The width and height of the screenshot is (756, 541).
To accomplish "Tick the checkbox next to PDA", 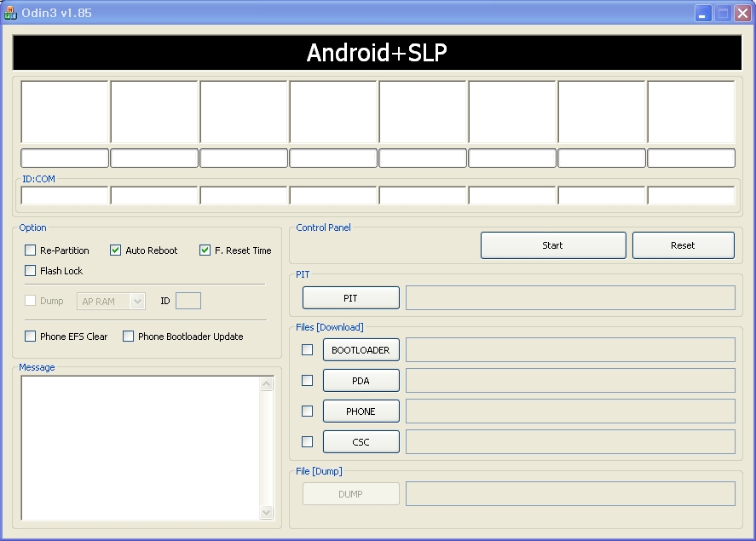I will click(308, 381).
